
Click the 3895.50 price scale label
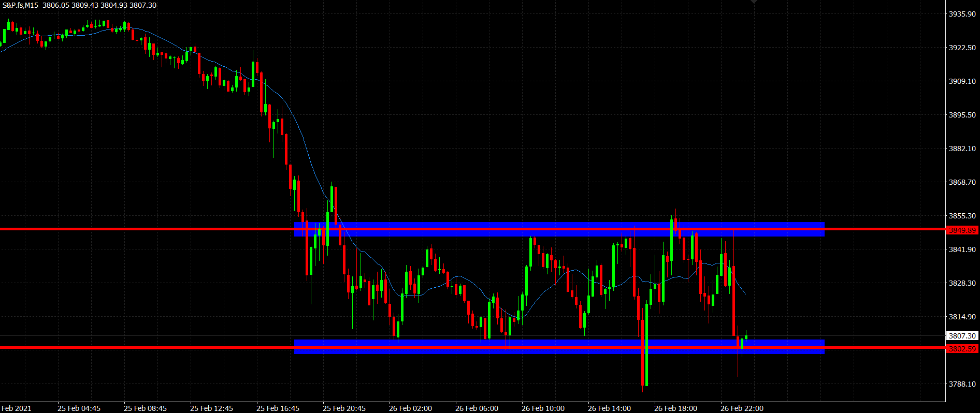point(962,115)
